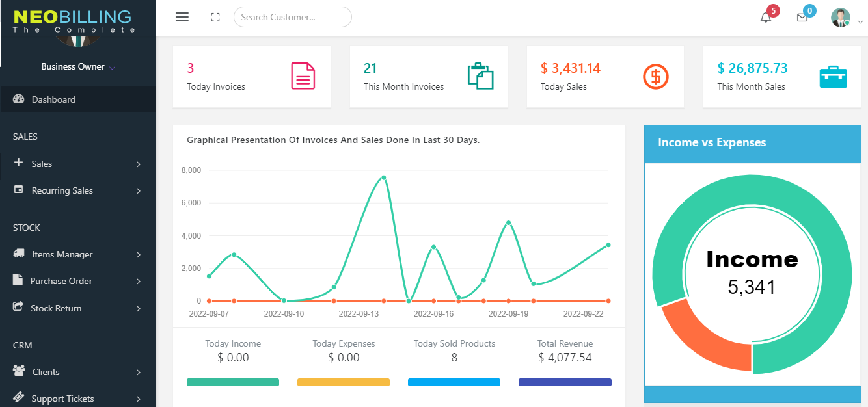Expand the Sales submenu
The image size is (868, 407).
coord(77,164)
